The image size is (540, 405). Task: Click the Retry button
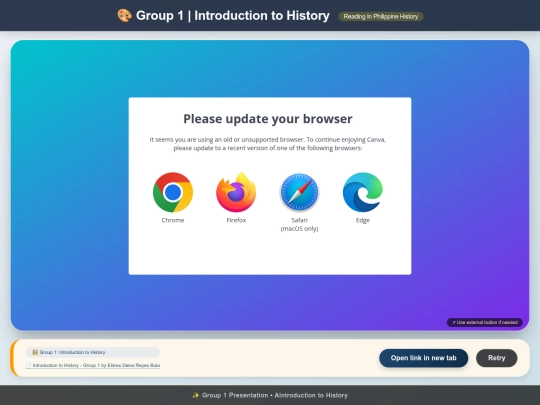pos(497,358)
